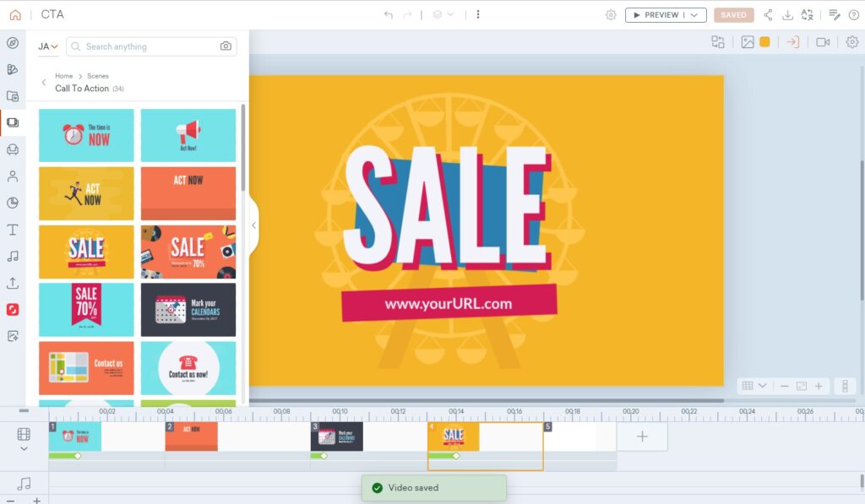The width and height of the screenshot is (865, 504).
Task: Open the Charts library in sidebar
Action: 13,203
